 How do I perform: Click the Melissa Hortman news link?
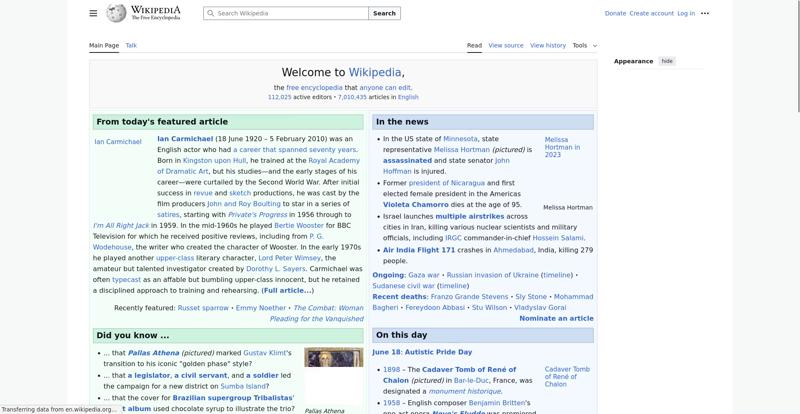coord(462,150)
